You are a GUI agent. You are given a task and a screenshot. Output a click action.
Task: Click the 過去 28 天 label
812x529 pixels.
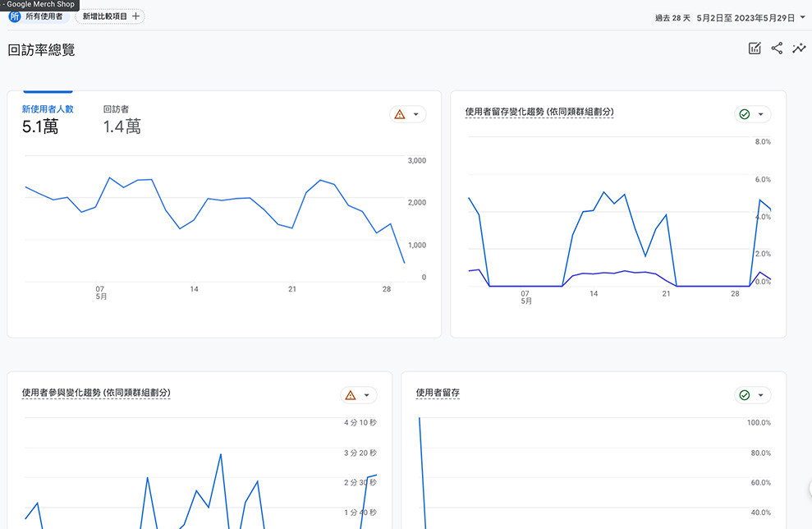click(672, 18)
